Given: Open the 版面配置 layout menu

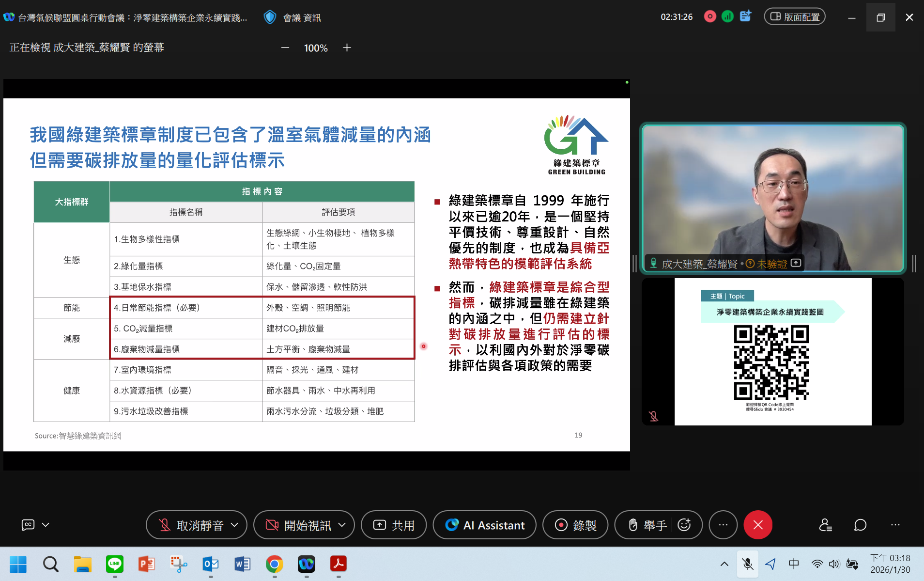Looking at the screenshot, I should point(795,16).
